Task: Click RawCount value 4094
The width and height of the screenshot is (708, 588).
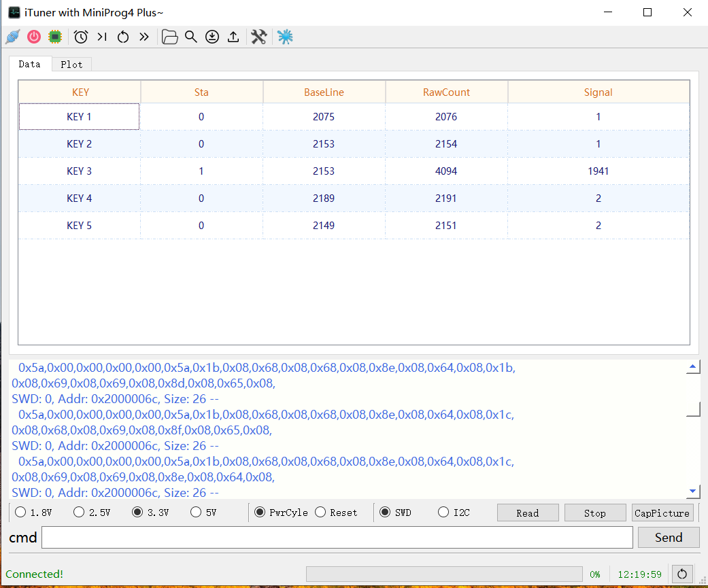Action: [447, 171]
